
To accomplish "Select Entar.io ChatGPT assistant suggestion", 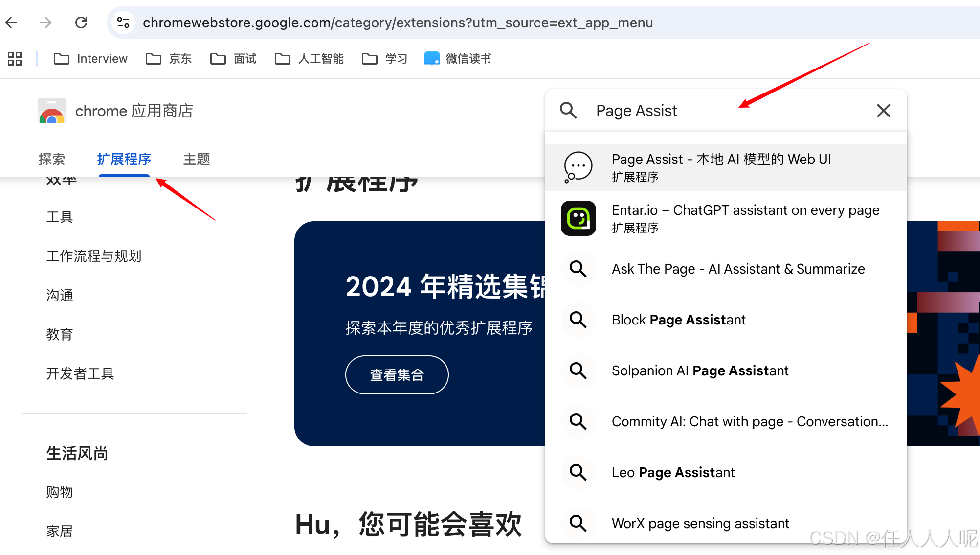I will [726, 218].
